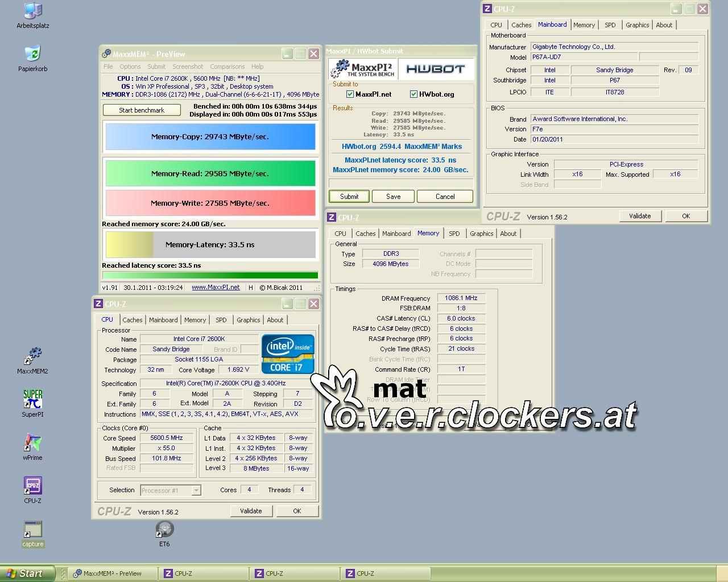Open the Papierkorb recycle bin icon
The width and height of the screenshot is (728, 582).
(32, 59)
